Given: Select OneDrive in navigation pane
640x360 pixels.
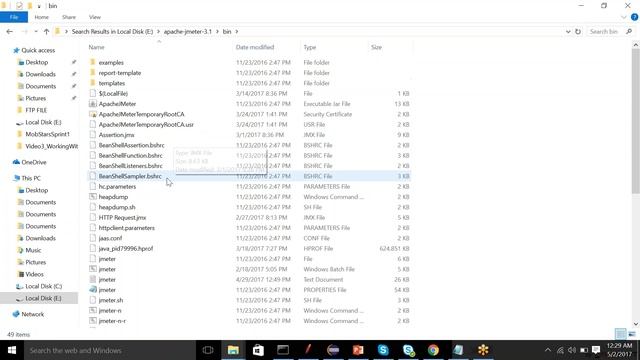Looking at the screenshot, I should [x=33, y=162].
